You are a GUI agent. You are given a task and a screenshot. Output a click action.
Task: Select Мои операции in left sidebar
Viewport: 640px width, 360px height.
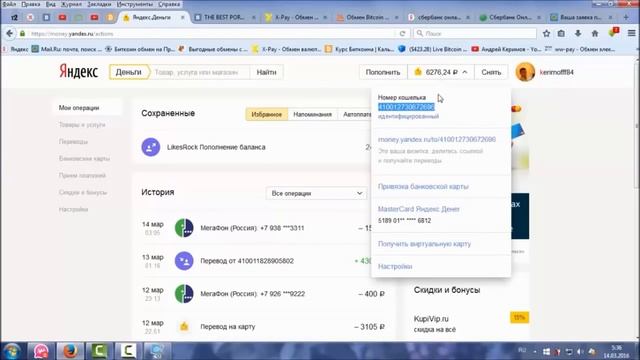[x=79, y=108]
